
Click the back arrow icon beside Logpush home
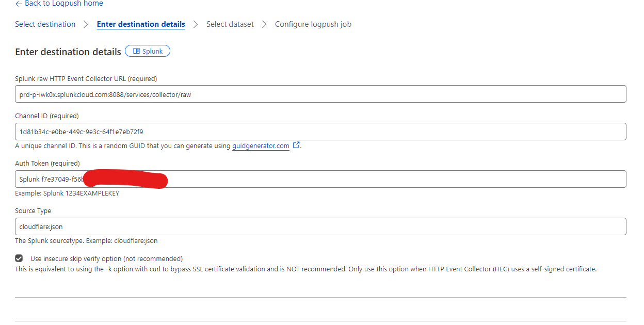click(19, 4)
